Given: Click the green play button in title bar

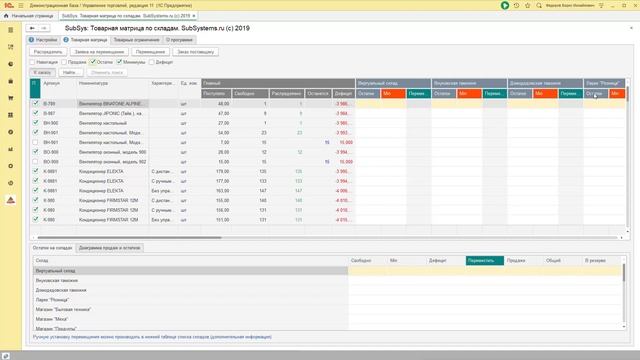Looking at the screenshot, I should [505, 5].
